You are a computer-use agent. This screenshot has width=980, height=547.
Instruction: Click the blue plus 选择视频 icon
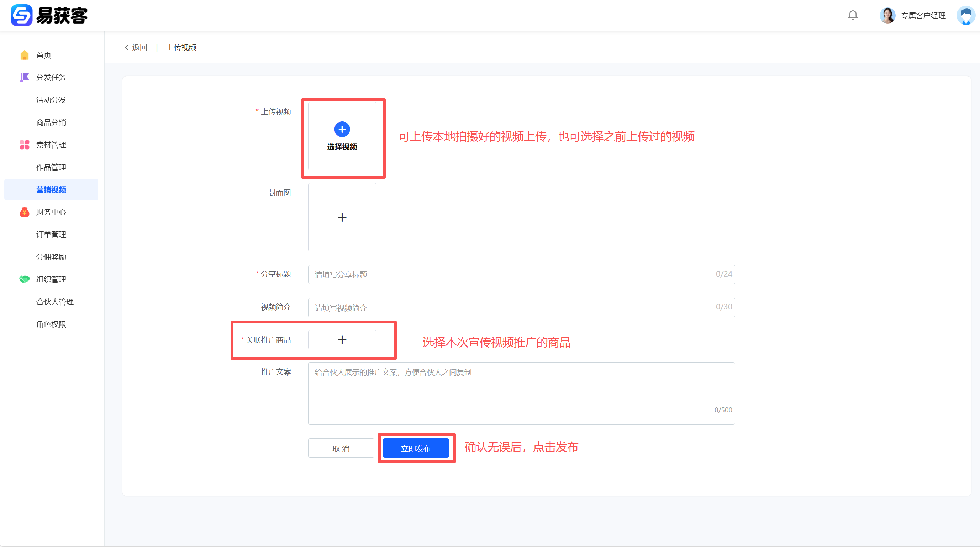coord(342,129)
